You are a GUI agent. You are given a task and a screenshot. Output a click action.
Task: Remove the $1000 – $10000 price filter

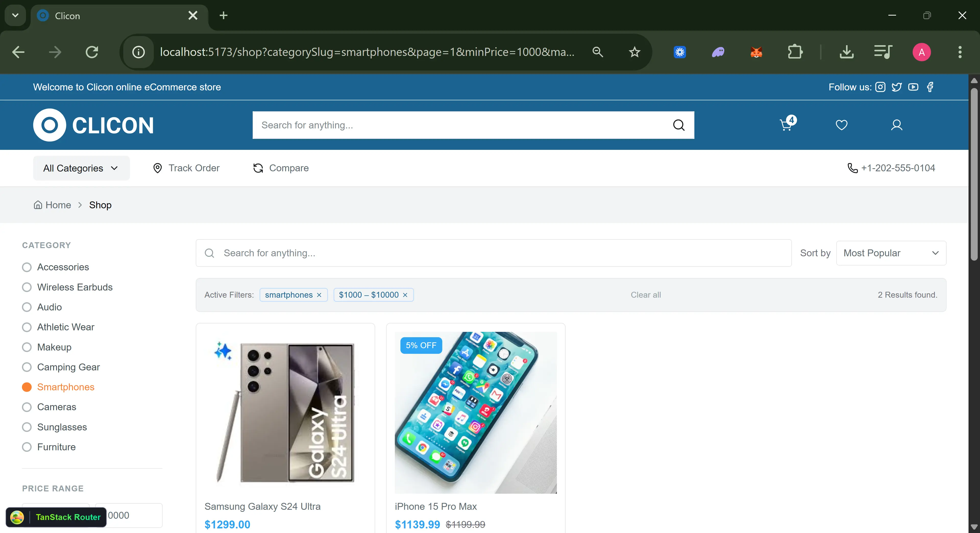[x=405, y=295]
